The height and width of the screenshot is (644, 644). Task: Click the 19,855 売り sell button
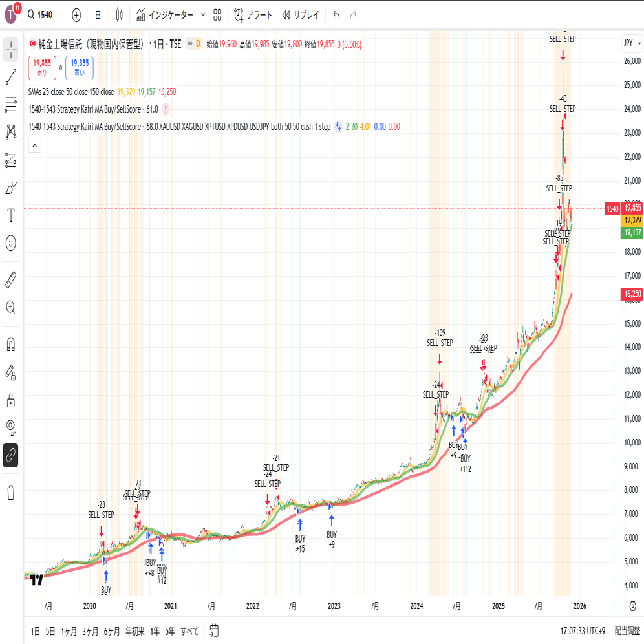[x=41, y=66]
